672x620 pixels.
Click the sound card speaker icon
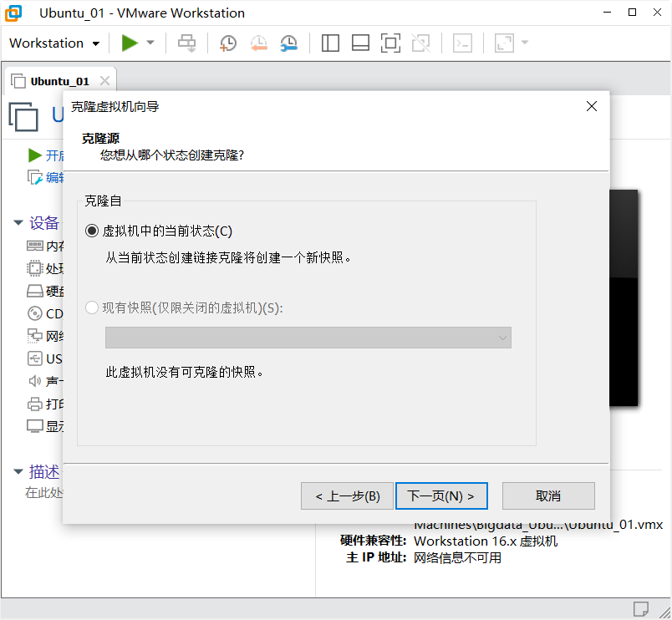[35, 381]
